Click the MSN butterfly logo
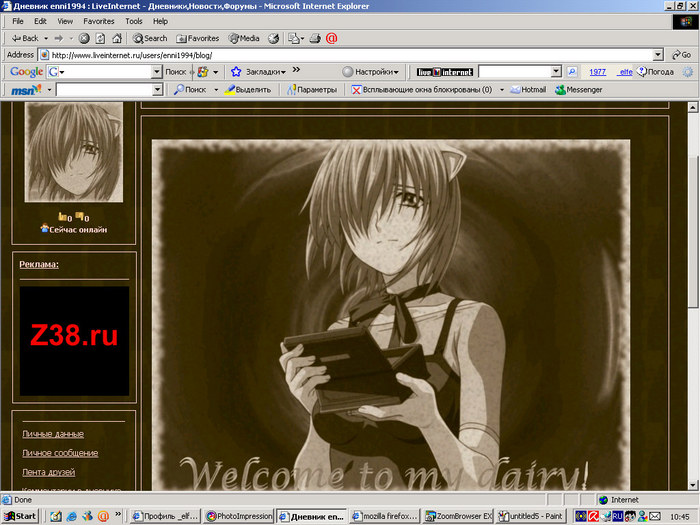 (x=26, y=90)
